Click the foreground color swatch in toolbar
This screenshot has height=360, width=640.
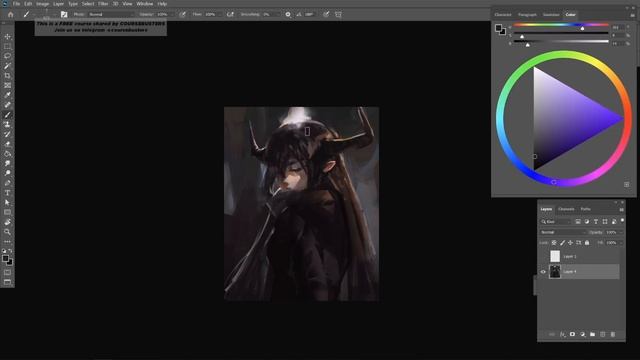(5, 258)
